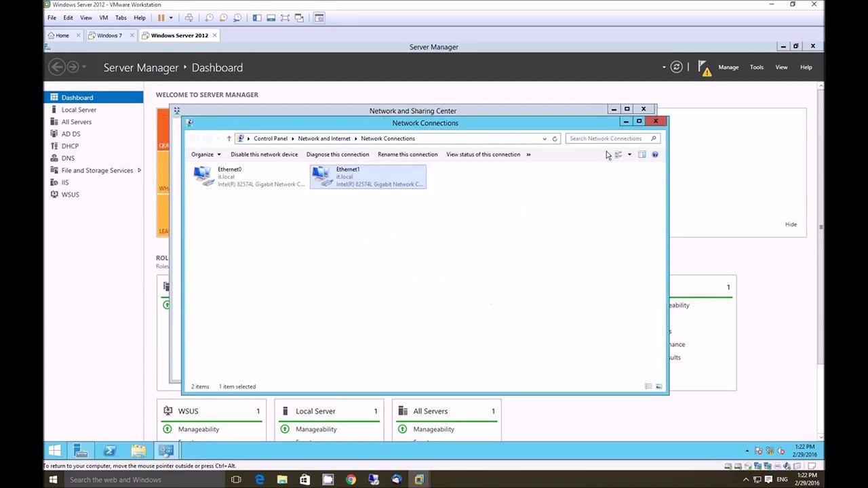Open the change your view dropdown arrow
This screenshot has height=488, width=868.
[629, 155]
